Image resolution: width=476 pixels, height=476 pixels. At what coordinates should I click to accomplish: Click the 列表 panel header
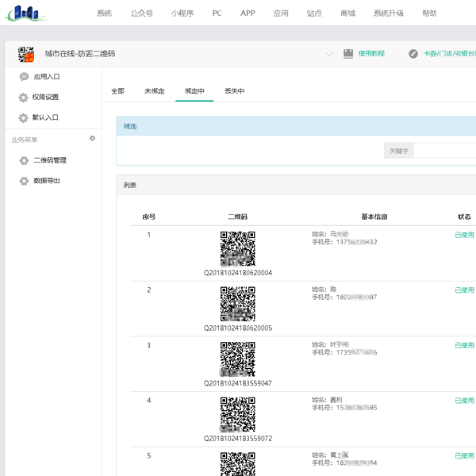click(296, 185)
